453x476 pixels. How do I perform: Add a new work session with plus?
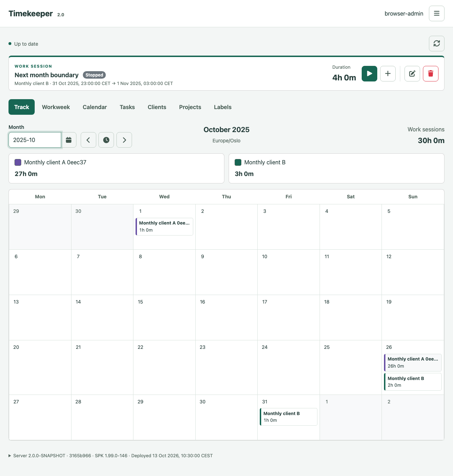click(388, 74)
